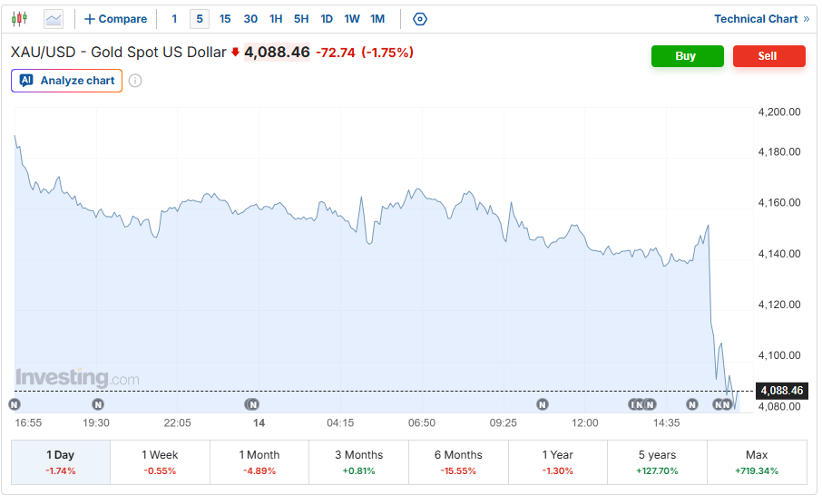Click the AI Analyze chart button
Viewport: 822px width, 504px height.
66,81
